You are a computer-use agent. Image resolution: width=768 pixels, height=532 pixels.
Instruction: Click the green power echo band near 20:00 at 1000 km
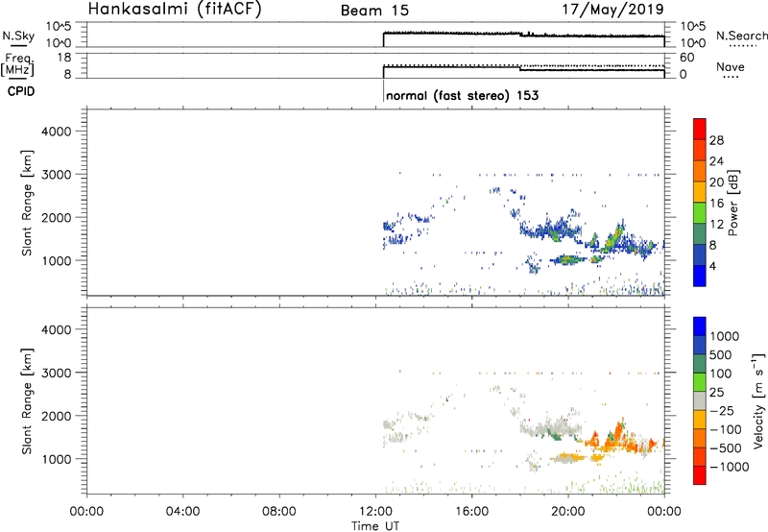[567, 259]
